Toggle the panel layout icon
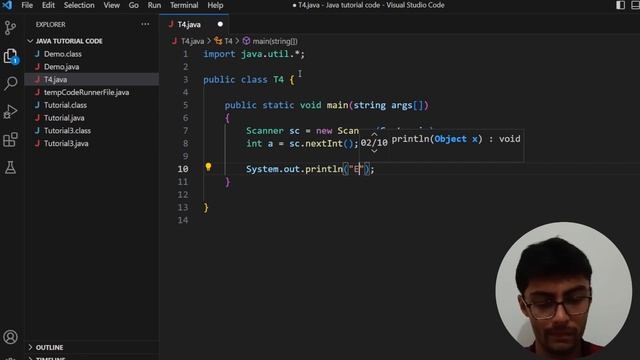The height and width of the screenshot is (360, 640). click(635, 5)
